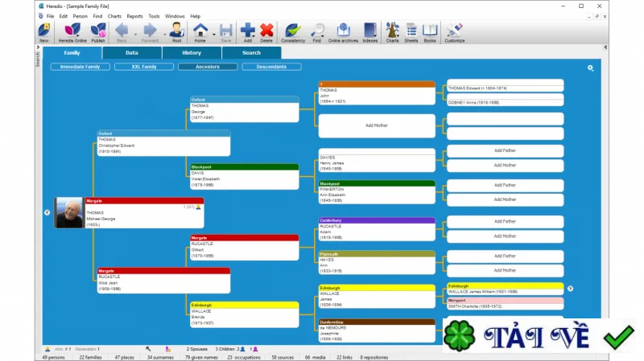
Task: Go back with the Back arrow
Action: click(122, 33)
